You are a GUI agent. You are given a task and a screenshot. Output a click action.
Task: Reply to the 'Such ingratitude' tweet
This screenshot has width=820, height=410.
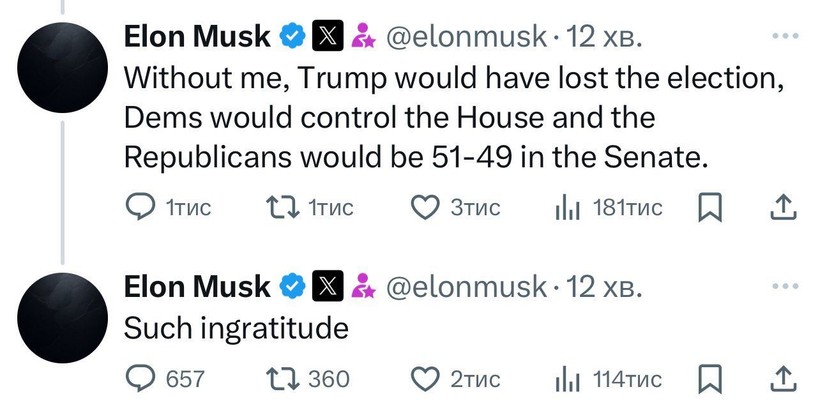[x=138, y=378]
